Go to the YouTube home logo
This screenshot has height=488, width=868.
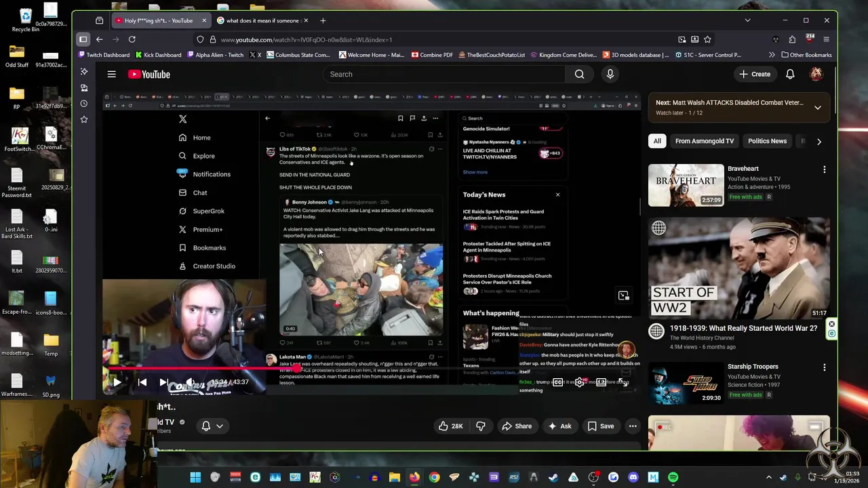tap(149, 74)
